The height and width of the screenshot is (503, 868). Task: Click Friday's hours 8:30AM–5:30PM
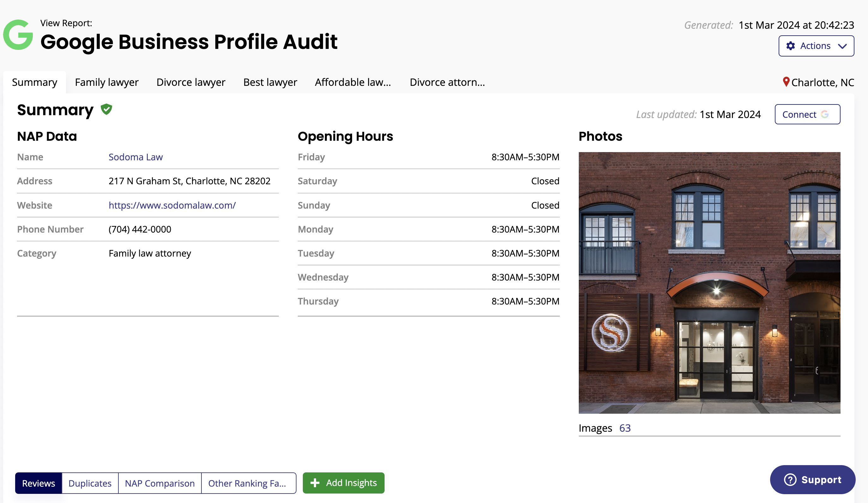[x=525, y=157]
